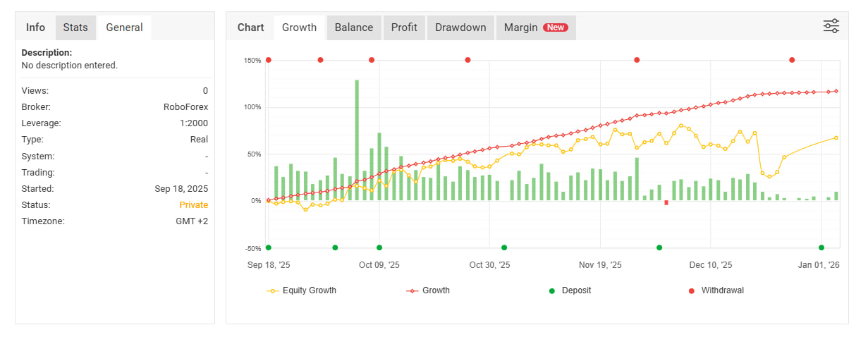
Task: Toggle the Growth legend series
Action: [x=428, y=290]
